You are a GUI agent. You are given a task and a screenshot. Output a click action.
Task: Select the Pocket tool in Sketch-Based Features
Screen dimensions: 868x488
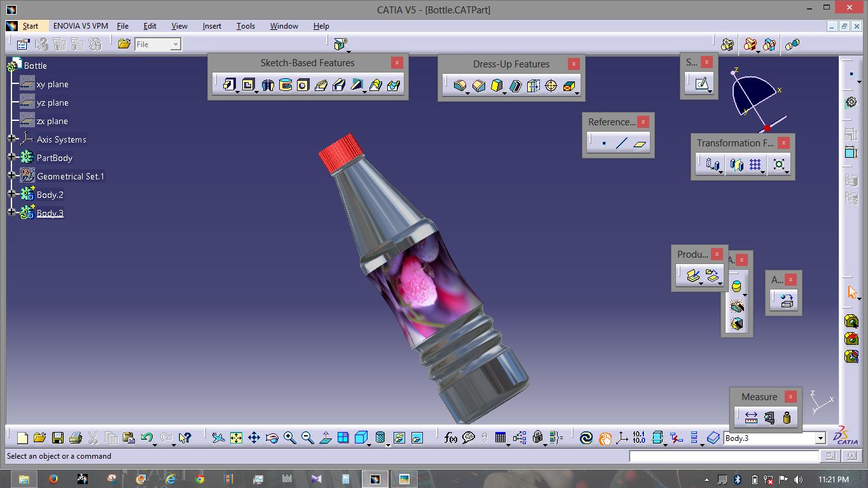click(x=249, y=85)
